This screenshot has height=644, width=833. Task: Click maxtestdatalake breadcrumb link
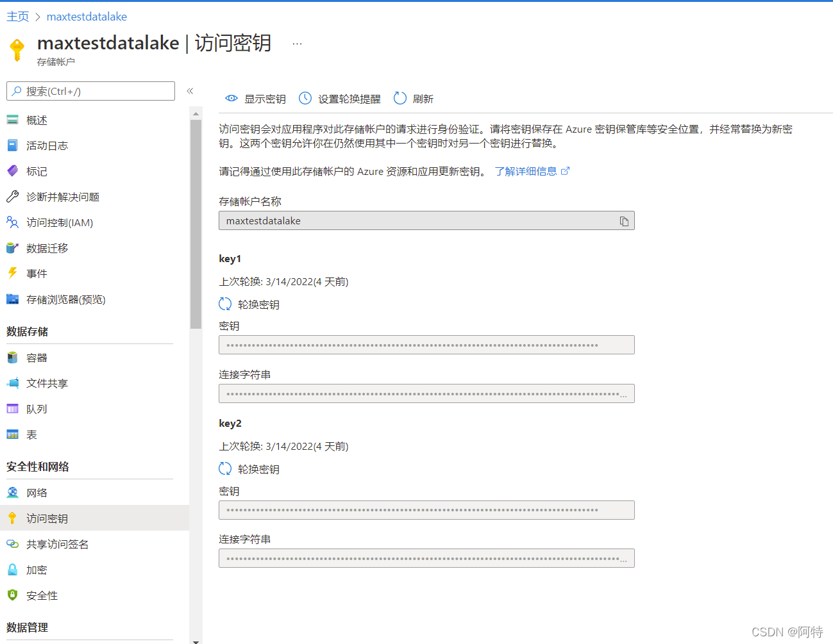pos(87,17)
